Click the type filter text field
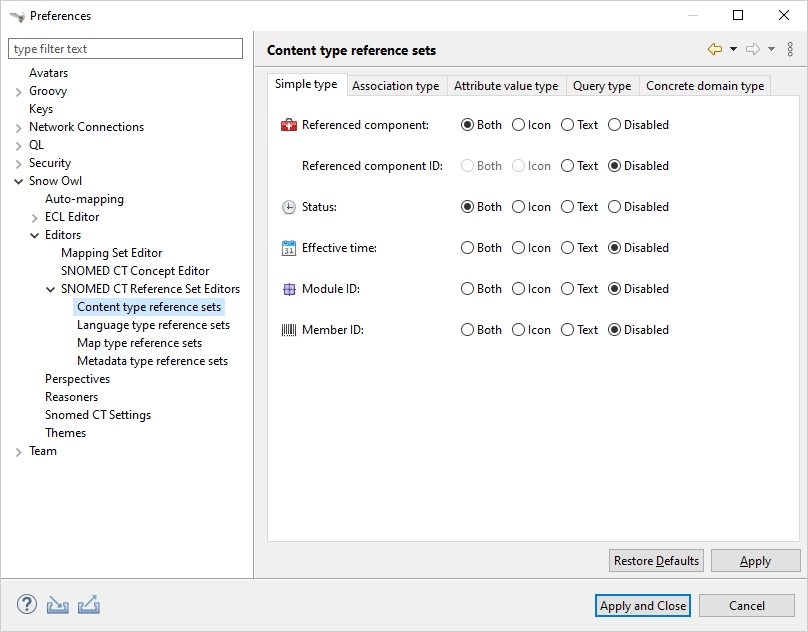The width and height of the screenshot is (808, 632). coord(125,49)
